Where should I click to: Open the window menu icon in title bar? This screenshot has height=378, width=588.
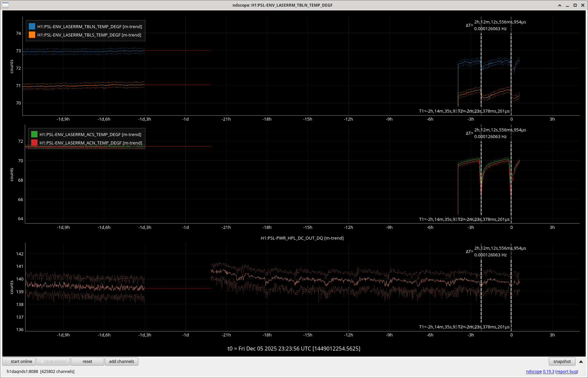pyautogui.click(x=5, y=5)
